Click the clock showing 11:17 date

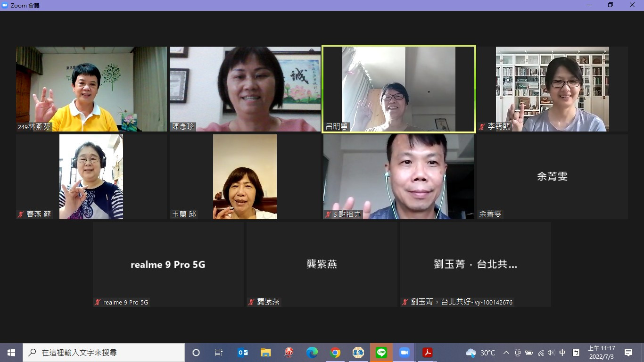601,353
